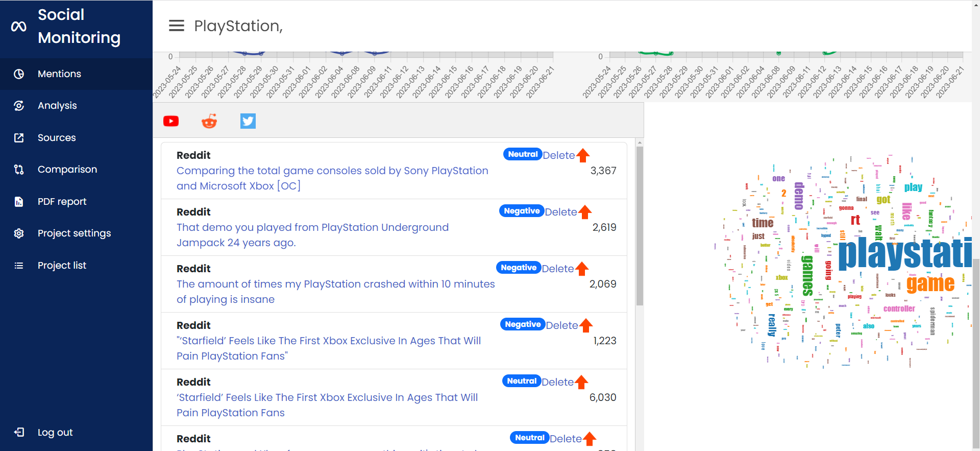This screenshot has height=451, width=980.
Task: Click the word 'controller' in word cloud
Action: coord(899,308)
